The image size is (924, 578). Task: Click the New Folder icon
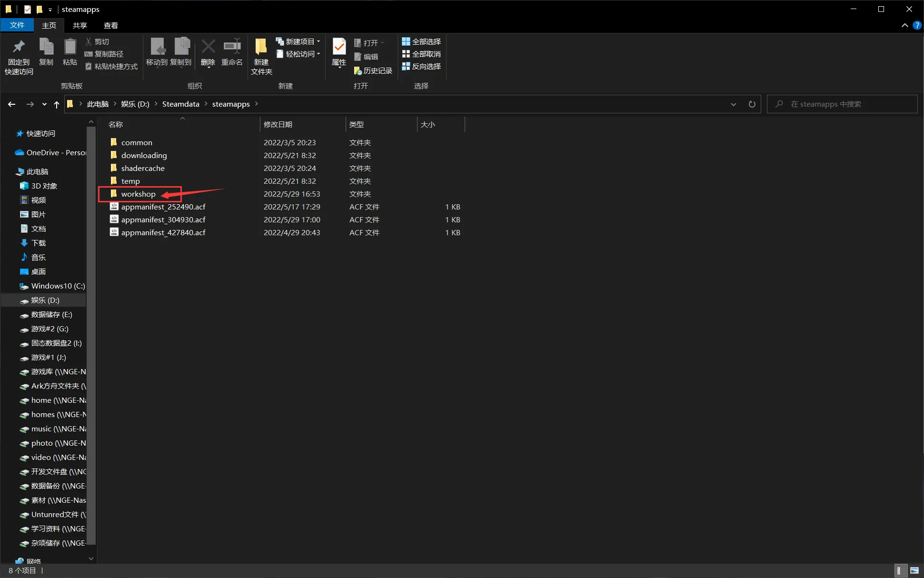pyautogui.click(x=261, y=56)
